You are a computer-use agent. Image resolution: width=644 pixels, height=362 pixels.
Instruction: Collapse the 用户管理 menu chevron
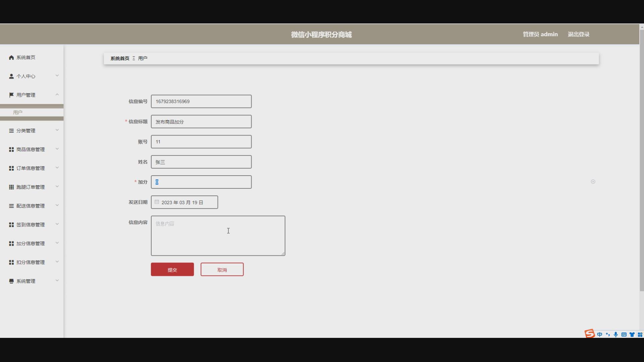pyautogui.click(x=57, y=95)
